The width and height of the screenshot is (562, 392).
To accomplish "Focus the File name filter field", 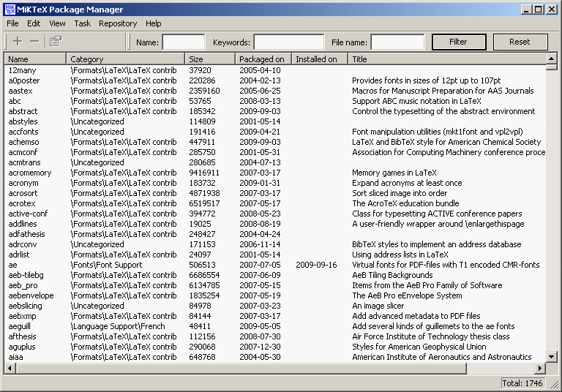I will (398, 42).
